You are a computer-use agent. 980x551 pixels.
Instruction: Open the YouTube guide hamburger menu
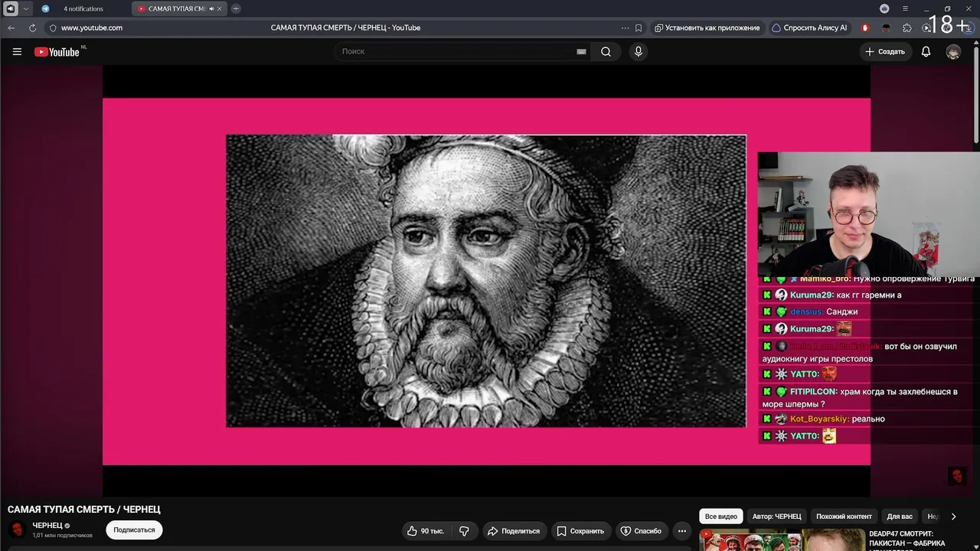point(17,52)
